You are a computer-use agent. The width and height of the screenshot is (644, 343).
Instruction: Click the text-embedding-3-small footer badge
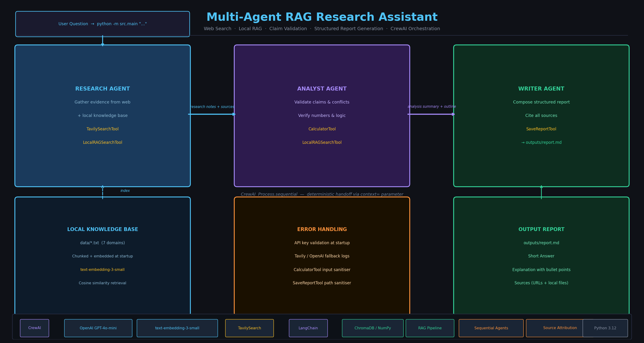[177, 328]
